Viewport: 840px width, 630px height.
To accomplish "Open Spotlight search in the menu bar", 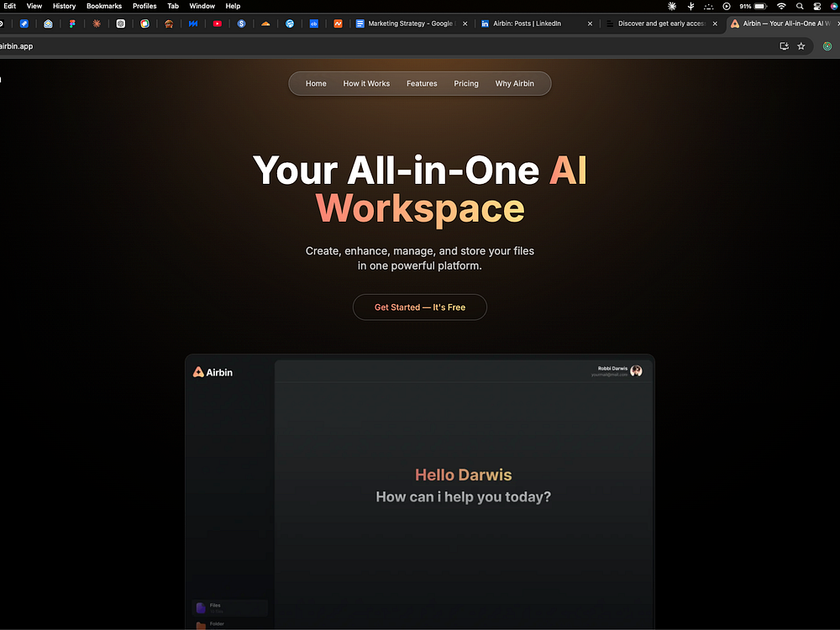I will point(800,7).
